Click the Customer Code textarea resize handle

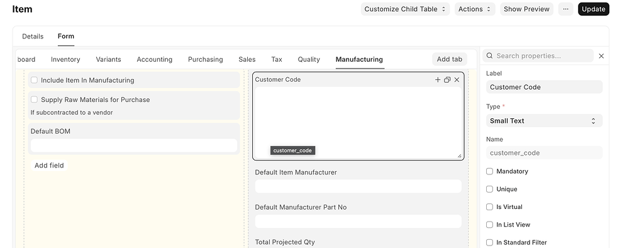[x=459, y=156]
